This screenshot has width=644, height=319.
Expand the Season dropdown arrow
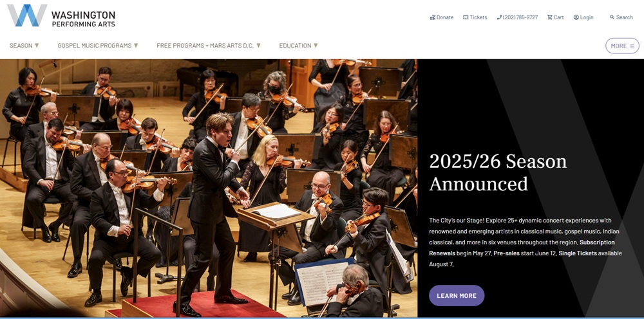tap(37, 46)
